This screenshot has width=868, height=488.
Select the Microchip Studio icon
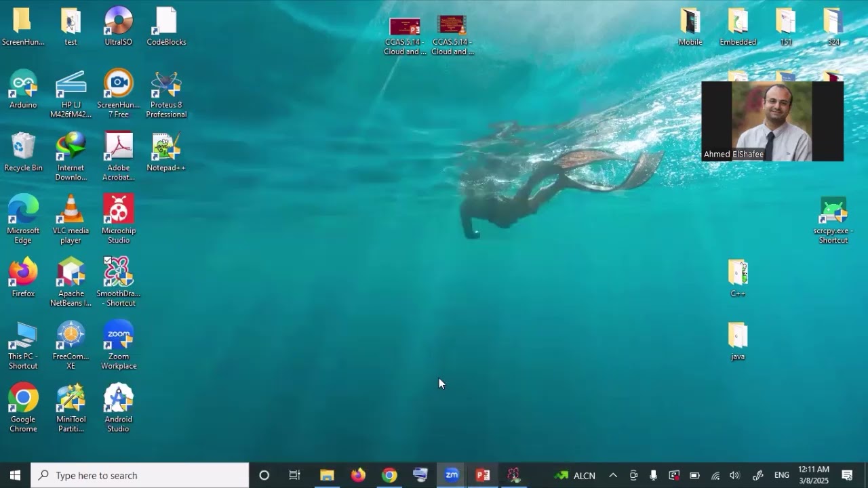(x=119, y=220)
